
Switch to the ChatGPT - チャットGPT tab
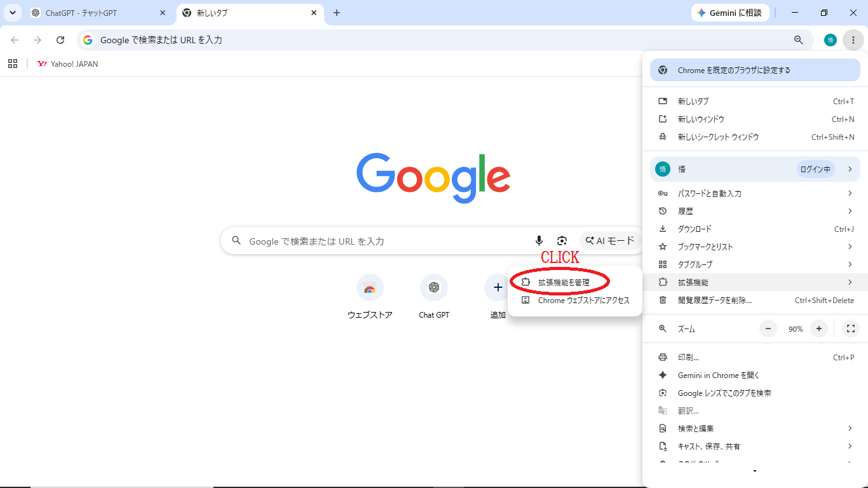(98, 13)
